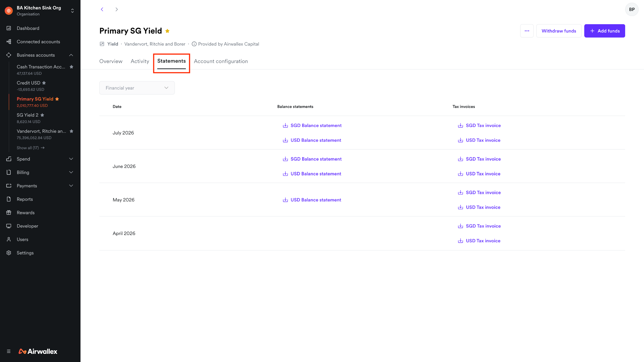This screenshot has height=362, width=644.
Task: Click download icon for April 2026 USD Tax invoice
Action: click(460, 241)
